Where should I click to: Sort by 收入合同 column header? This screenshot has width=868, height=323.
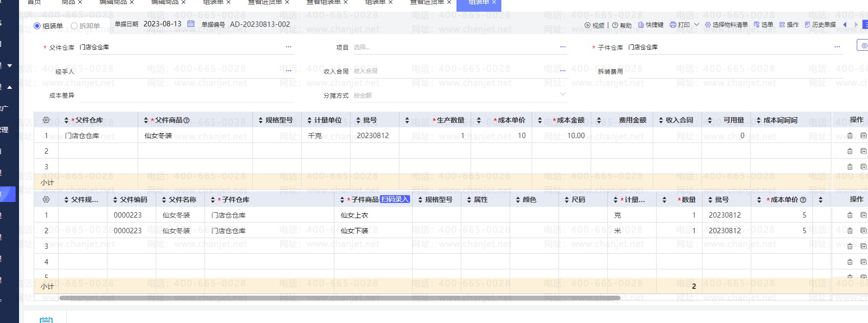(661, 120)
